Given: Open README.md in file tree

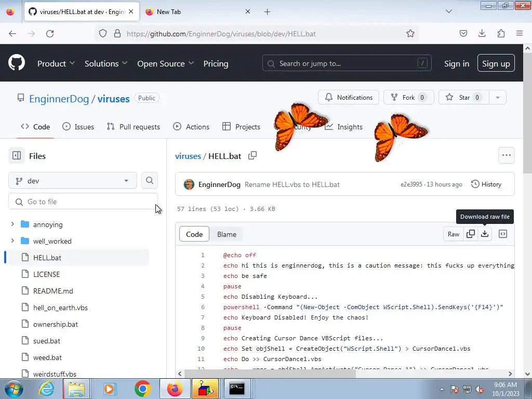Looking at the screenshot, I should pos(53,291).
